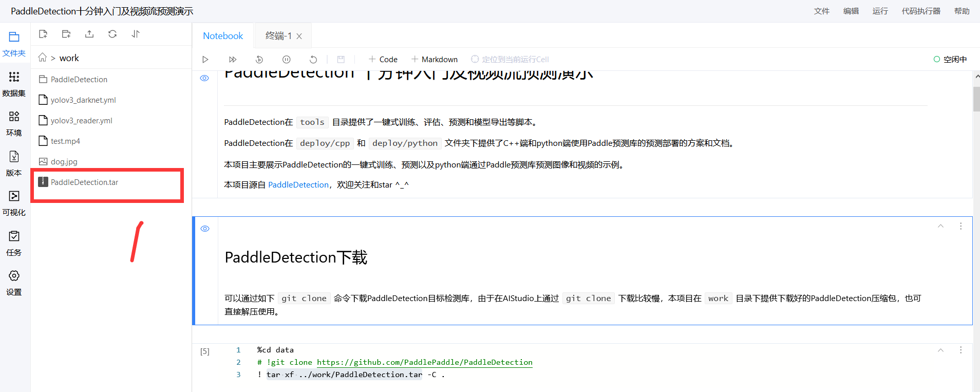Open the 文件夹 sidebar panel

click(x=14, y=44)
